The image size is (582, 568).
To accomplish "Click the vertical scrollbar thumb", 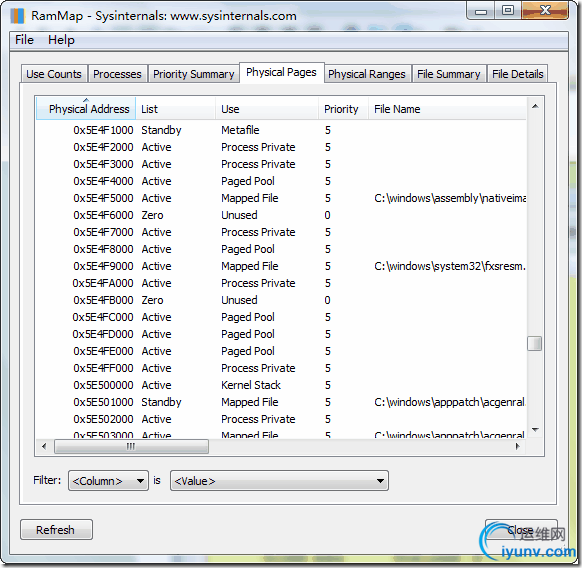I will [x=534, y=343].
